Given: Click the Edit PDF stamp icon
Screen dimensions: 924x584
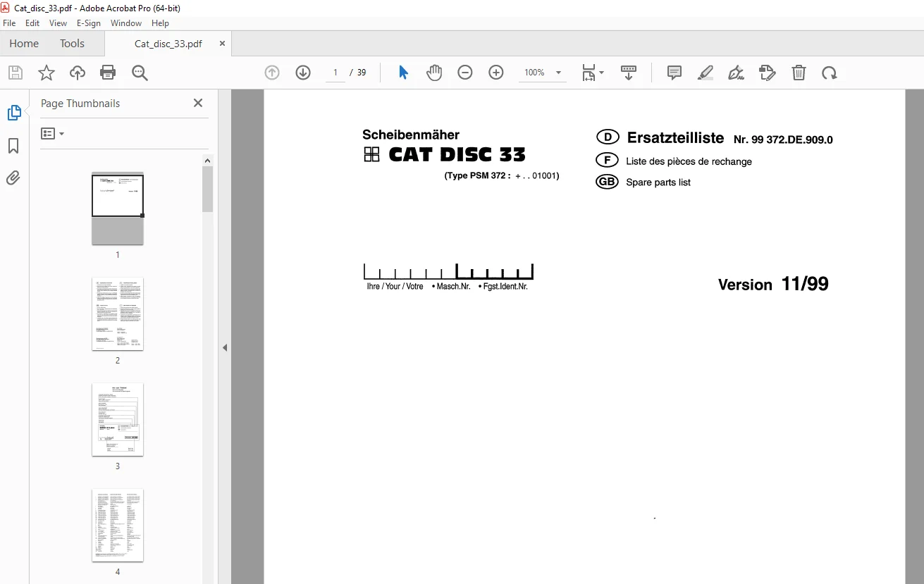Looking at the screenshot, I should point(768,73).
